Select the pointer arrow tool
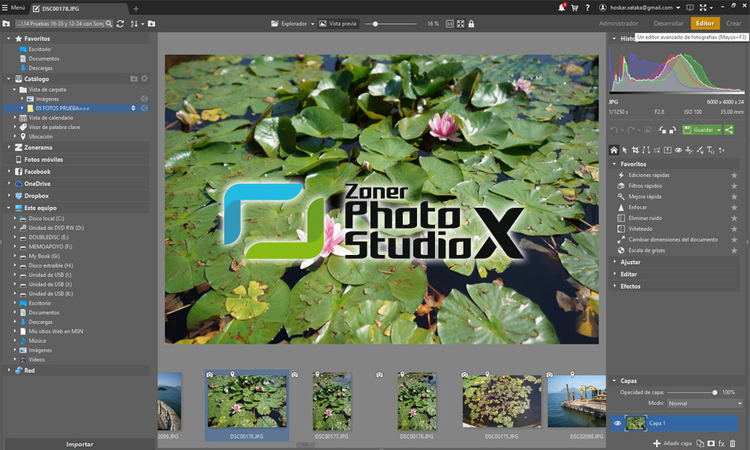750x450 pixels. tap(625, 150)
